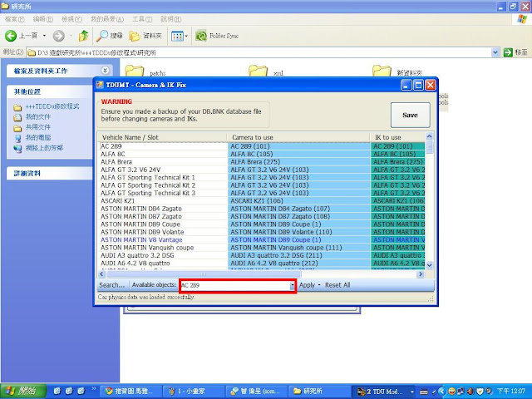Click the clock in system tray

click(511, 392)
